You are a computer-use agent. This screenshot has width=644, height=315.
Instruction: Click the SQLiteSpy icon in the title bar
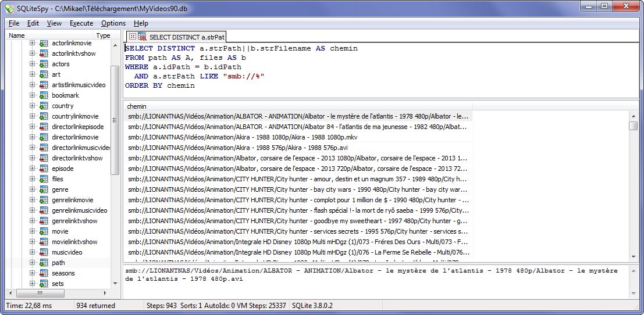tap(9, 6)
